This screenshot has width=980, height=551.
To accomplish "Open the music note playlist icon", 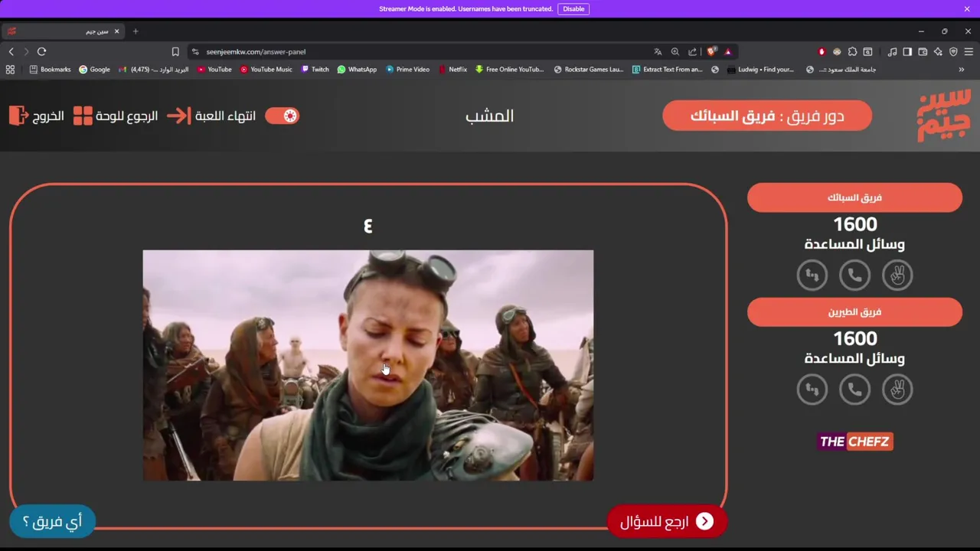I will tap(892, 51).
